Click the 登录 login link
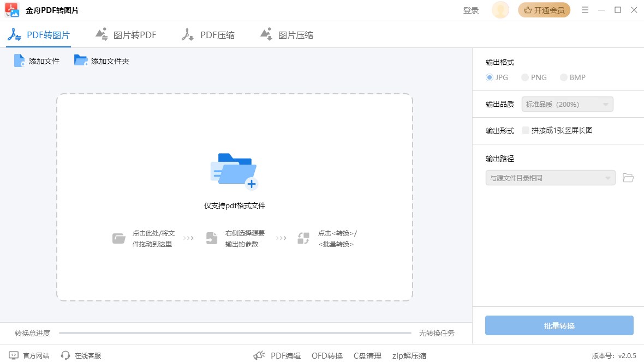This screenshot has height=363, width=644. click(x=470, y=10)
